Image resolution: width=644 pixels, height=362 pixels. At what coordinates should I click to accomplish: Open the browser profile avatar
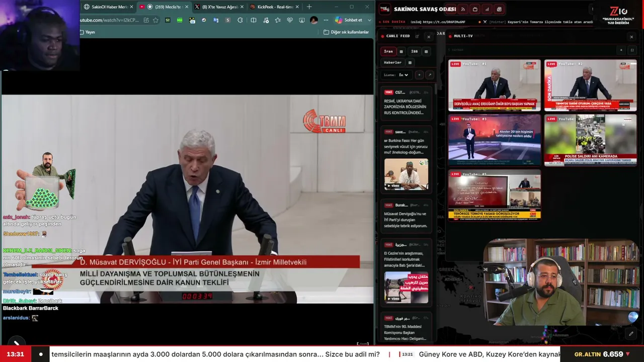(x=314, y=20)
